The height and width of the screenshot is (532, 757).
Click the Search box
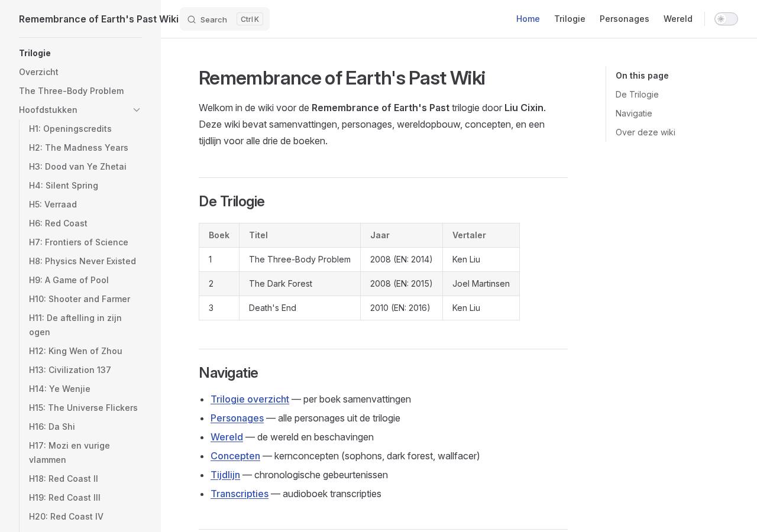coord(225,19)
